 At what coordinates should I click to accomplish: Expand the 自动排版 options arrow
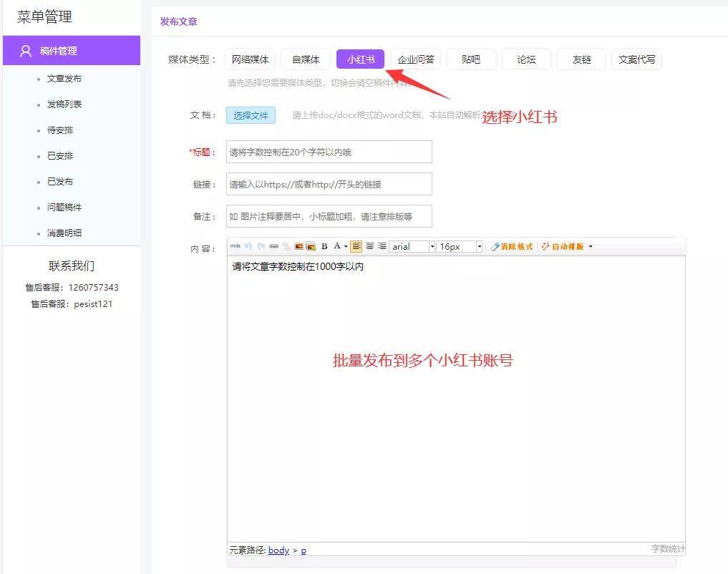pyautogui.click(x=591, y=246)
